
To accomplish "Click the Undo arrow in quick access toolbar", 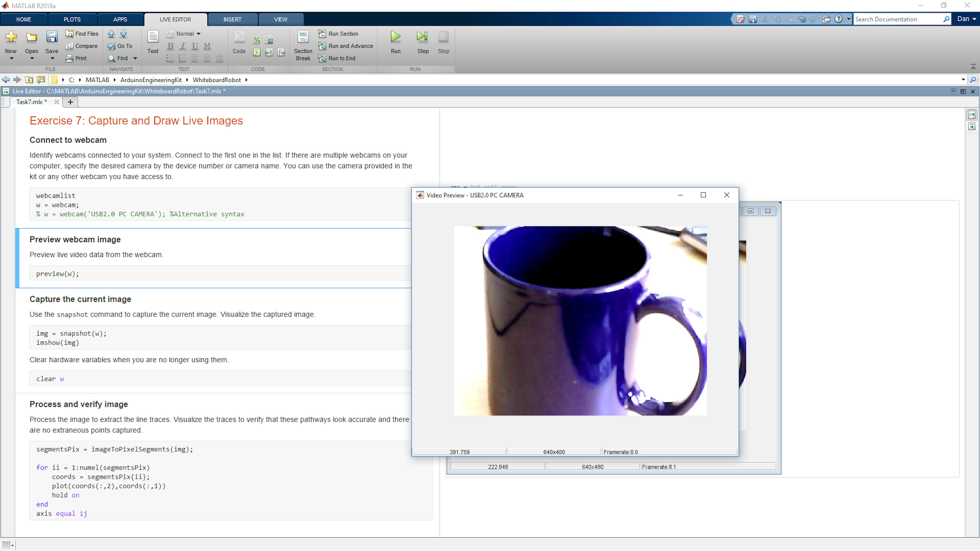I will pyautogui.click(x=802, y=19).
